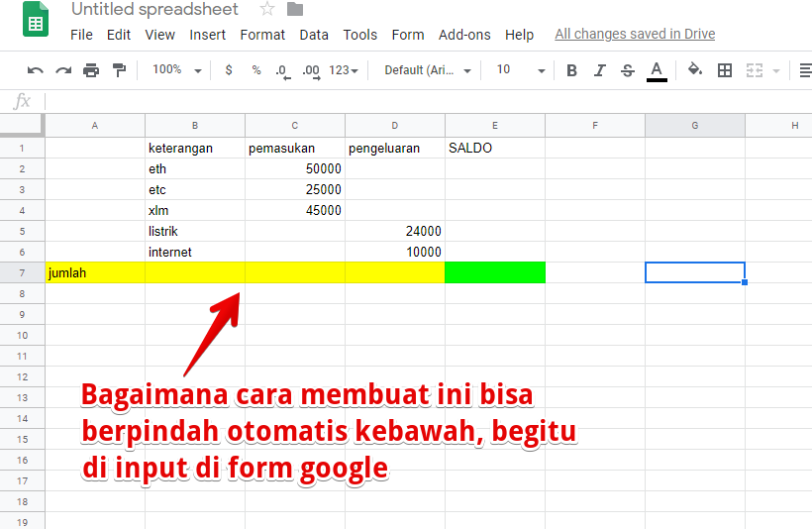Open the fill color picker
Image resolution: width=812 pixels, height=529 pixels.
click(x=695, y=69)
